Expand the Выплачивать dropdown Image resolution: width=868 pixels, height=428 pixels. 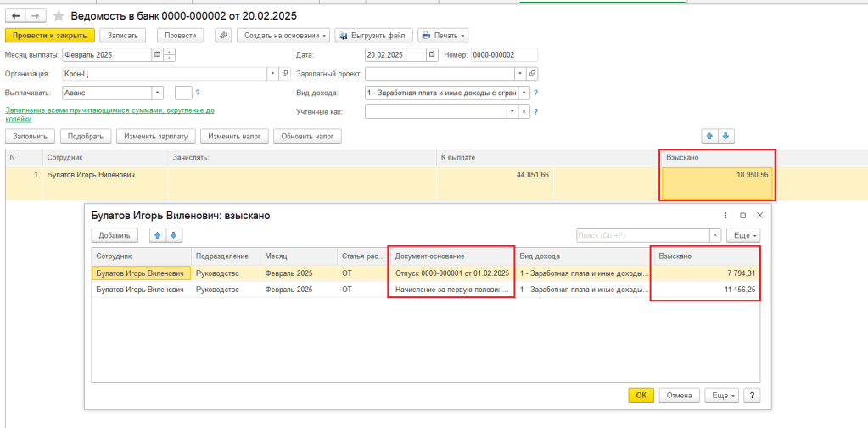click(x=158, y=93)
